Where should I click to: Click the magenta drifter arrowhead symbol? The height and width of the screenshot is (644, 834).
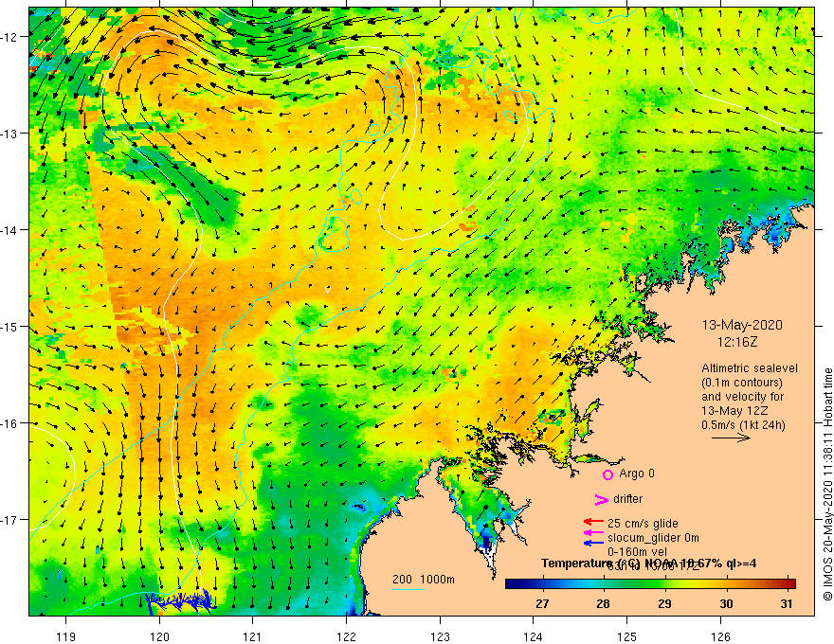click(602, 499)
